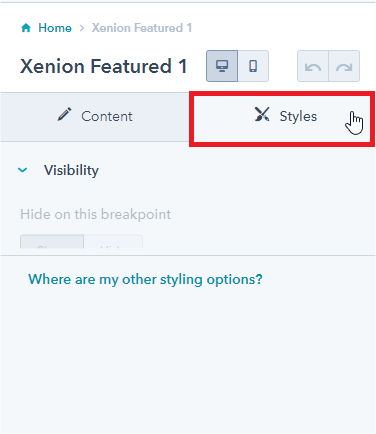Click the 'Hide on this breakpoint' label

96,214
